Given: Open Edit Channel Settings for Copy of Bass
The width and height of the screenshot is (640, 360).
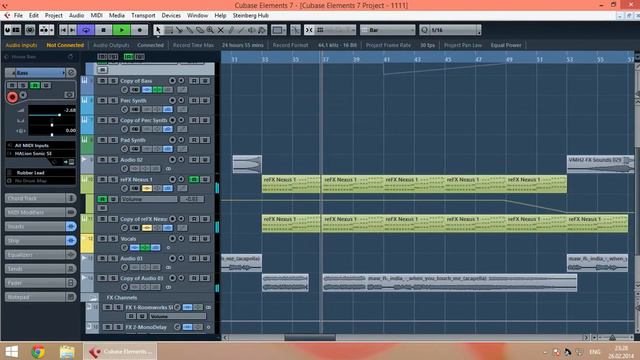Looking at the screenshot, I should [125, 90].
